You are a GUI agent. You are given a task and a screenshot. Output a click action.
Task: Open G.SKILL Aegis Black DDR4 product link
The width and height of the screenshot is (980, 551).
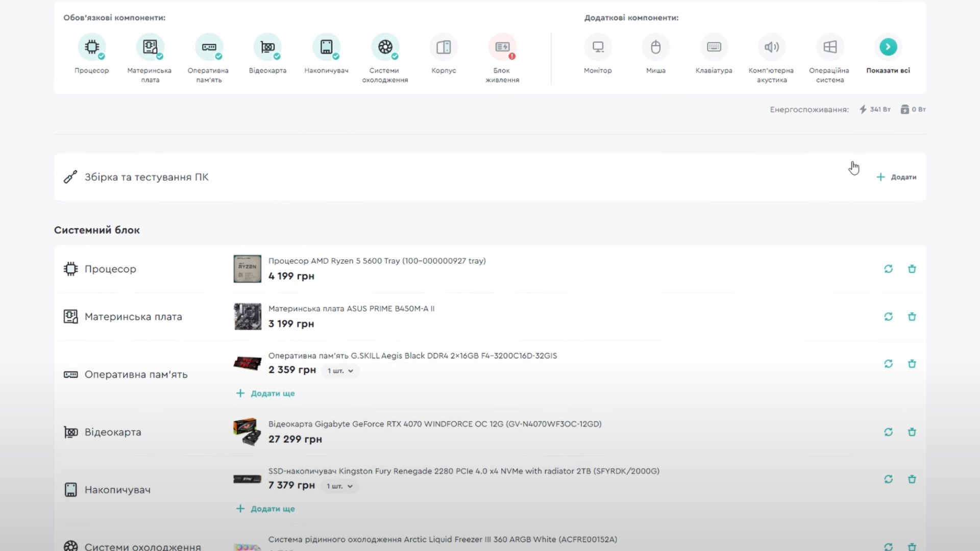(413, 356)
